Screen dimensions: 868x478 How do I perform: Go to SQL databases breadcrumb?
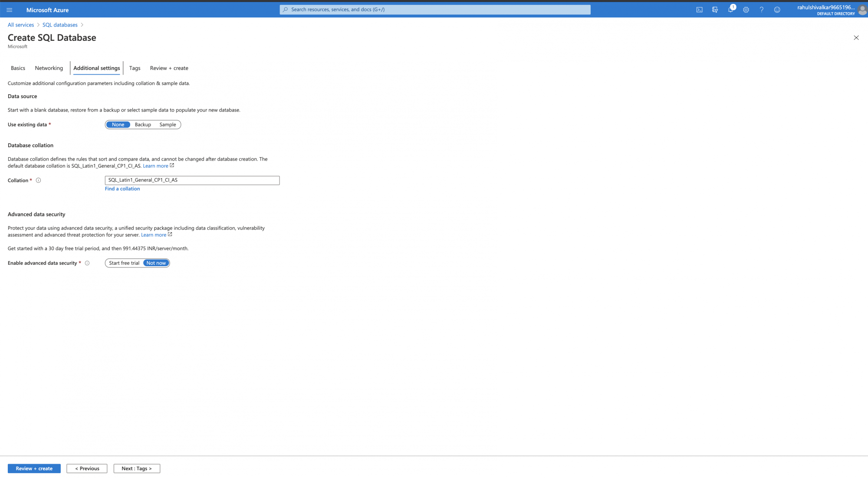[x=60, y=25]
